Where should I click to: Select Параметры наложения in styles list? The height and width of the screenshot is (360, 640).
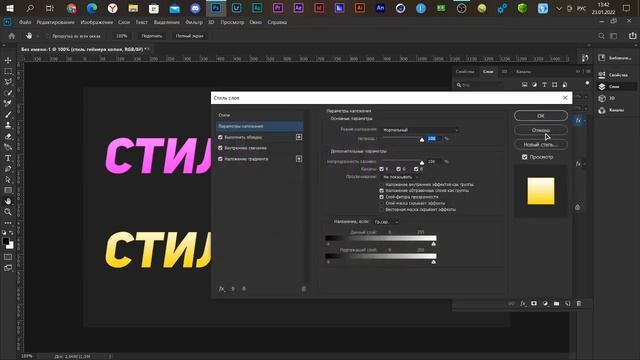point(260,126)
